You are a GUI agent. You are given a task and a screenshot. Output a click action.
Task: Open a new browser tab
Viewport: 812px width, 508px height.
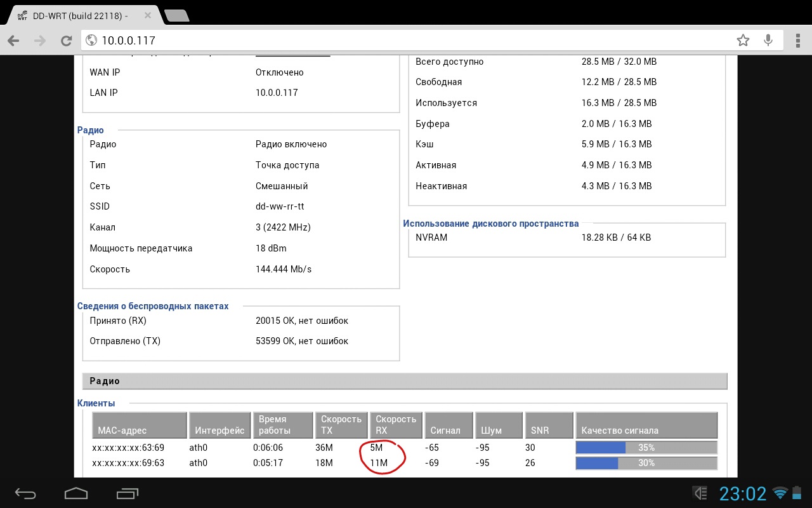[176, 15]
